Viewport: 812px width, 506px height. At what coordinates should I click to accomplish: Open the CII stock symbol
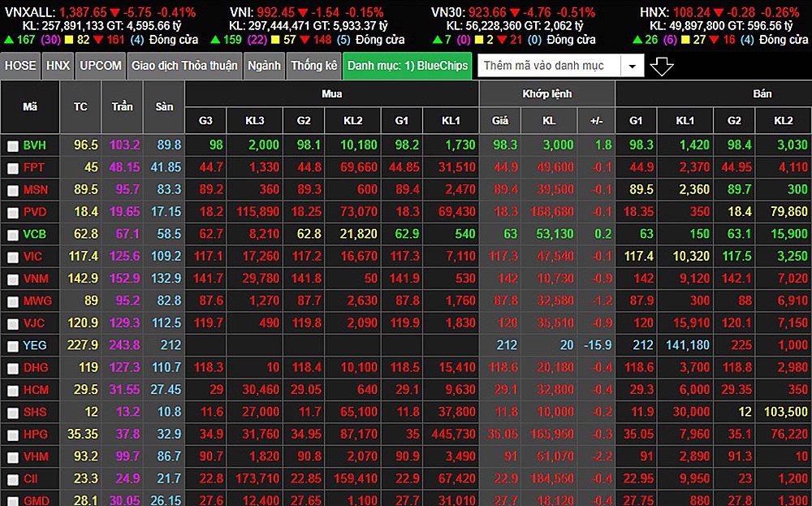pos(31,479)
